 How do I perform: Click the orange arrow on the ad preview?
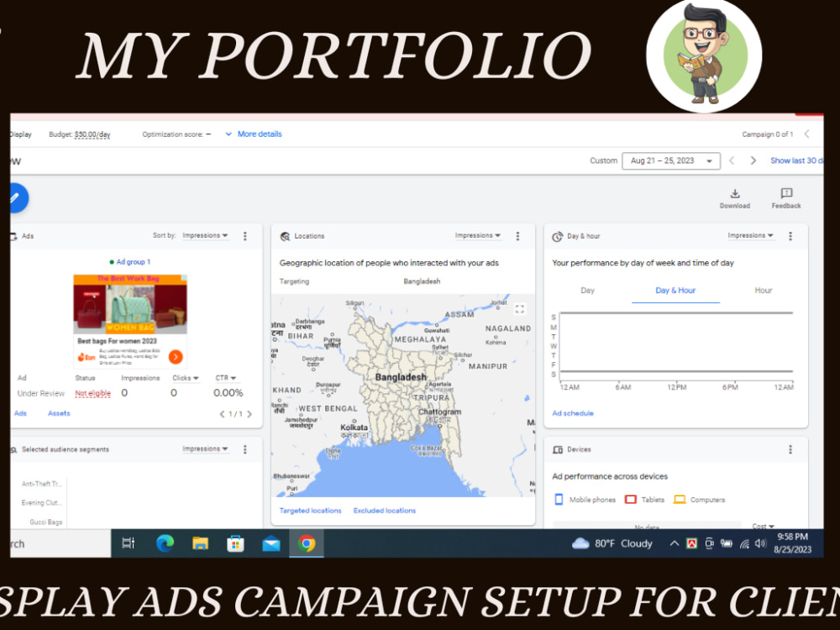tap(176, 357)
